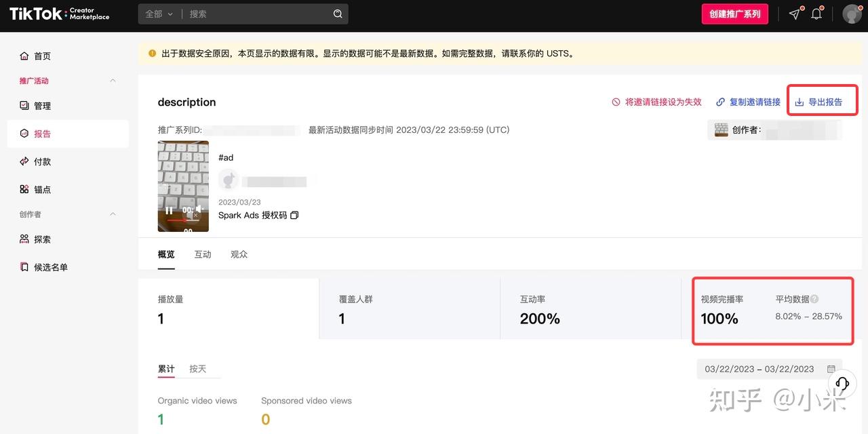
Task: Open the customer support headset icon
Action: (x=842, y=383)
